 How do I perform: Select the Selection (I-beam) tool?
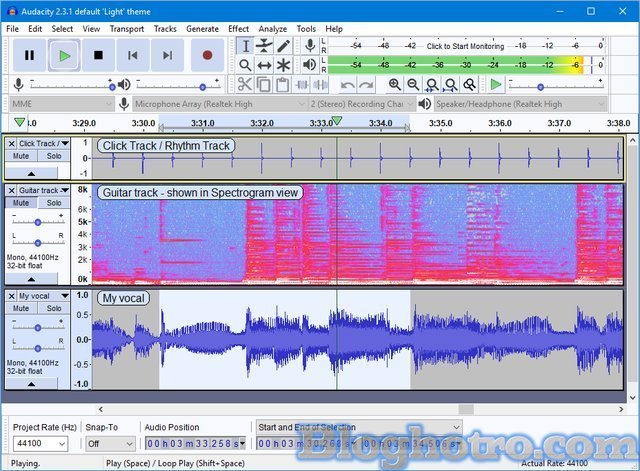[x=245, y=46]
